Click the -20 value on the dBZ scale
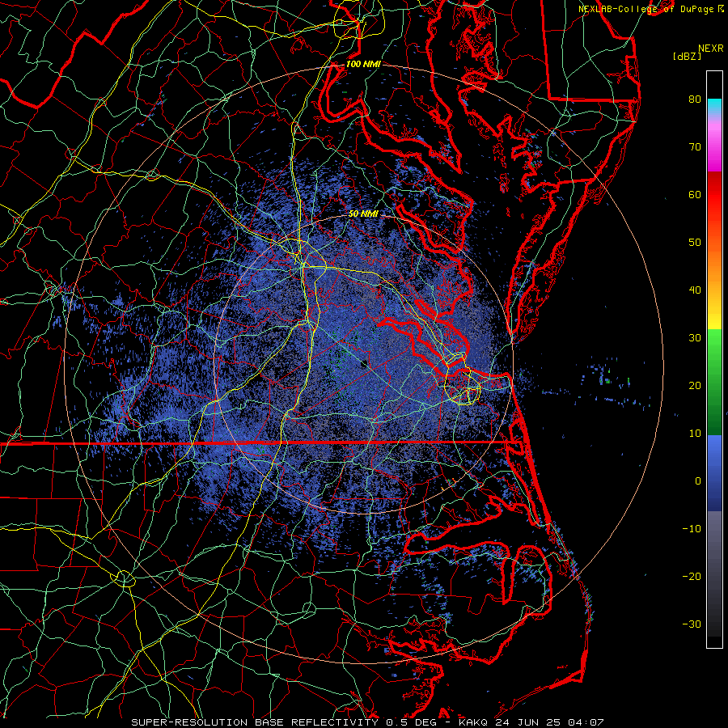This screenshot has width=728, height=728. click(692, 576)
